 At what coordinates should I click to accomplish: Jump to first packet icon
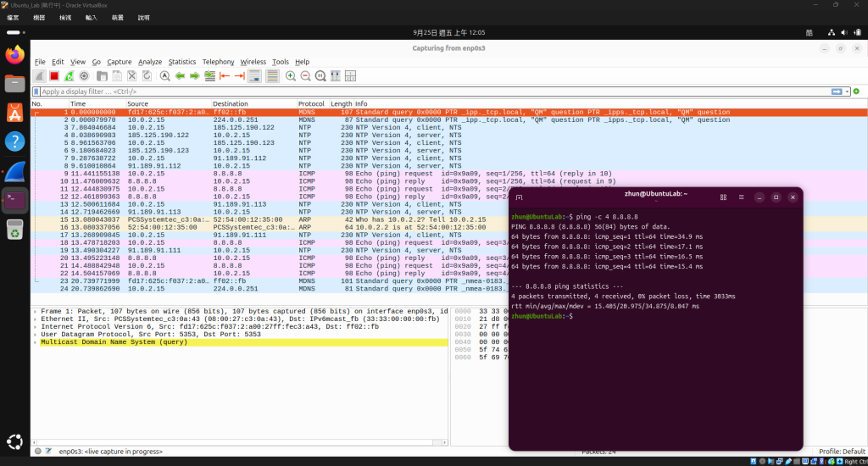225,75
